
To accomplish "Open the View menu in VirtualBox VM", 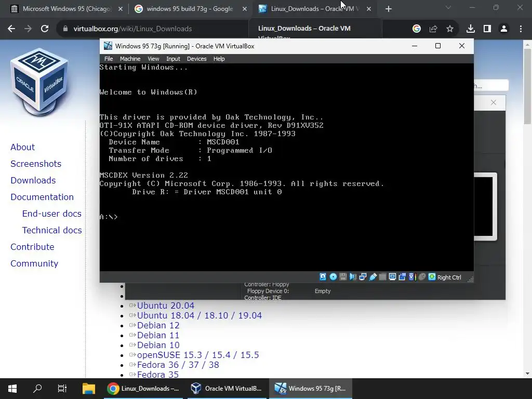I will click(153, 59).
